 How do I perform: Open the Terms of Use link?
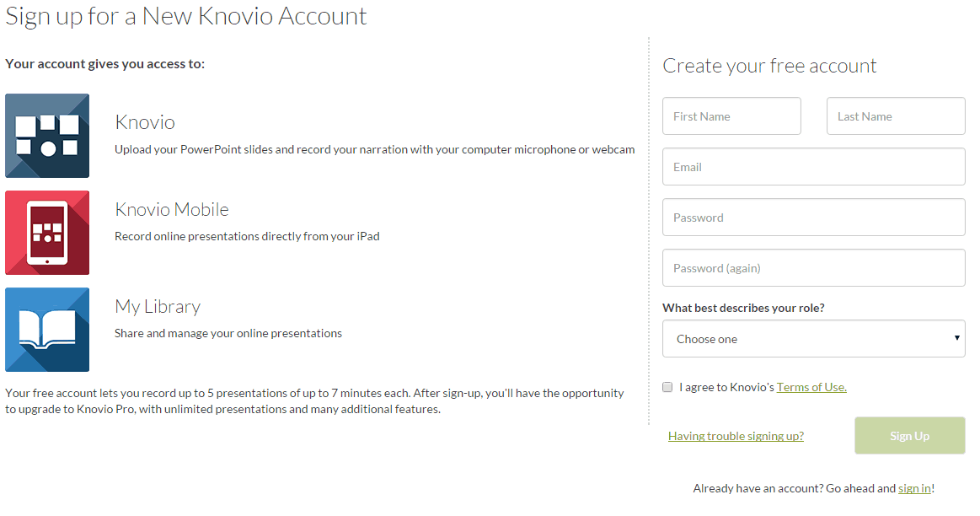pyautogui.click(x=811, y=387)
